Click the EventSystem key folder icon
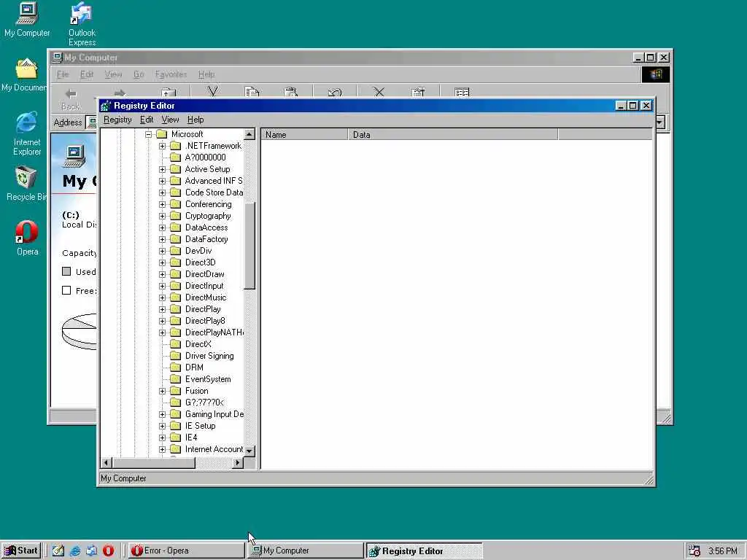 pos(175,379)
